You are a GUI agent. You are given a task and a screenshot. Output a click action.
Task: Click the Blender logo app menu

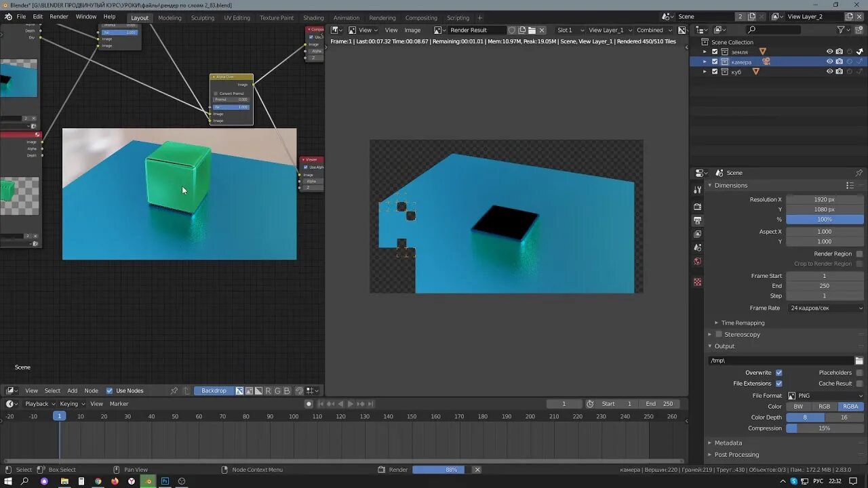7,16
